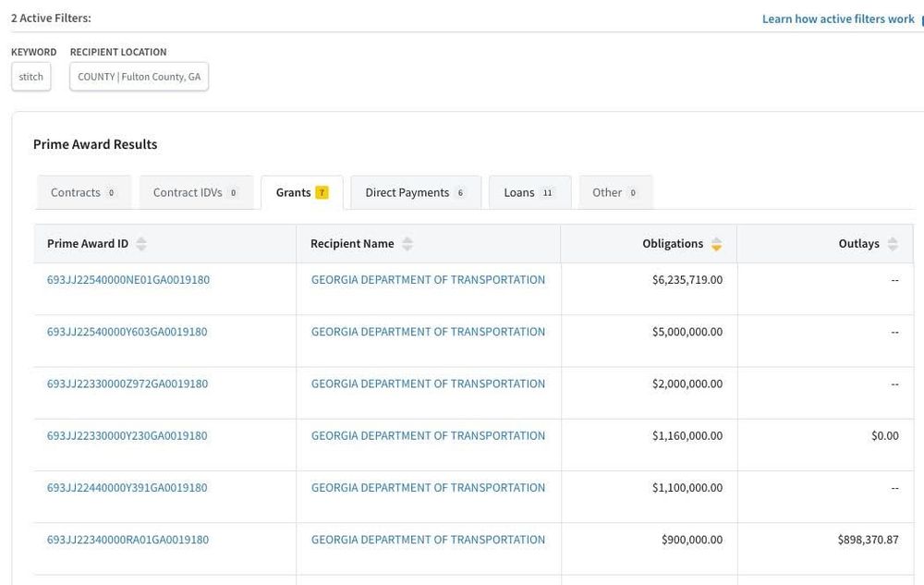The height and width of the screenshot is (585, 924).
Task: Remove the stitch keyword filter chip
Action: pos(31,77)
